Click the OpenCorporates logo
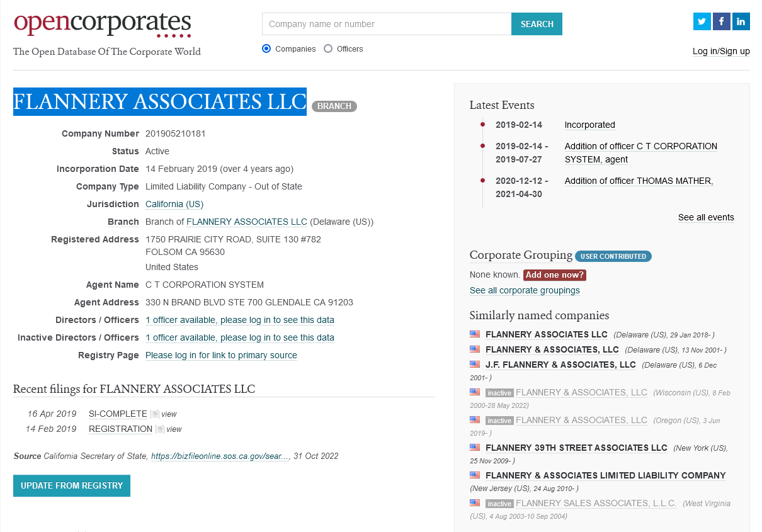 [103, 24]
